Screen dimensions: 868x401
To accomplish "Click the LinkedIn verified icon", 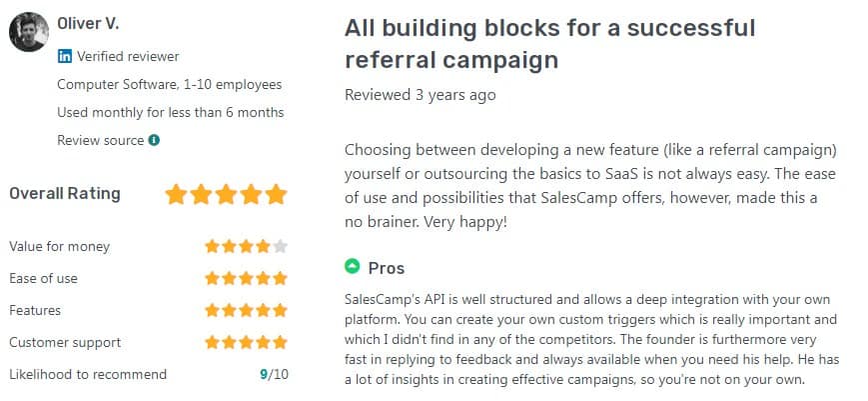I will (x=65, y=56).
